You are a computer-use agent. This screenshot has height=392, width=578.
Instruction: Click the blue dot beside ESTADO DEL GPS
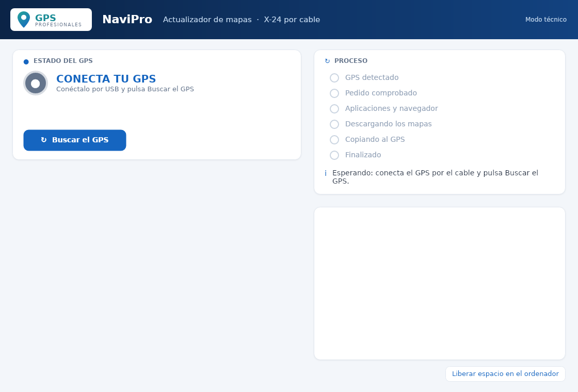[x=26, y=61]
